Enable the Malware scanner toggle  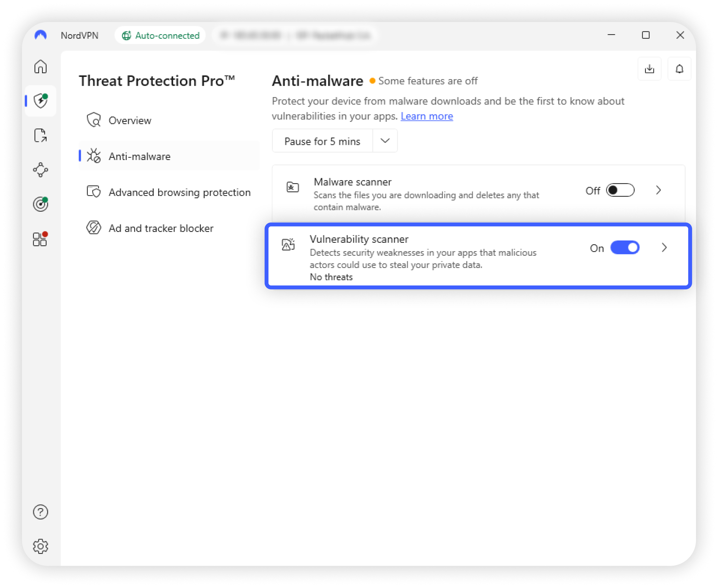pos(620,190)
